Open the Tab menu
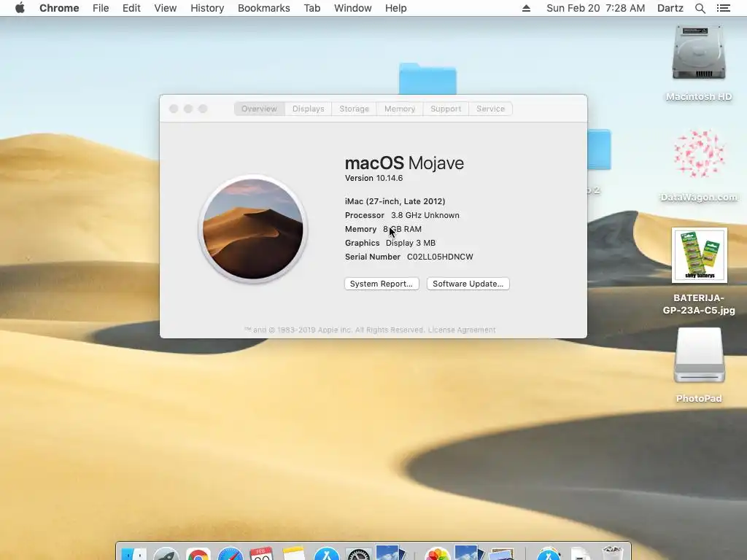Viewport: 747px width, 560px height. pos(312,8)
